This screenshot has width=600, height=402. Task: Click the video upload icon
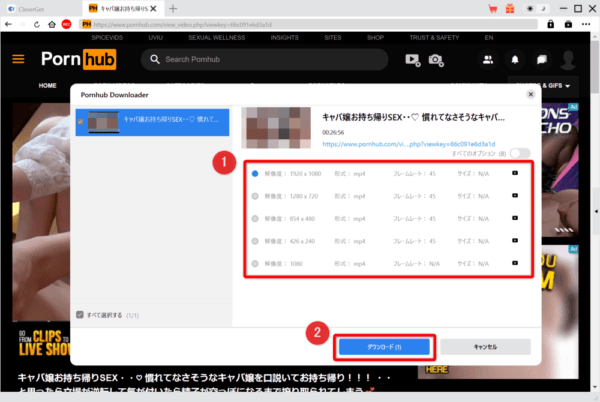tap(413, 60)
